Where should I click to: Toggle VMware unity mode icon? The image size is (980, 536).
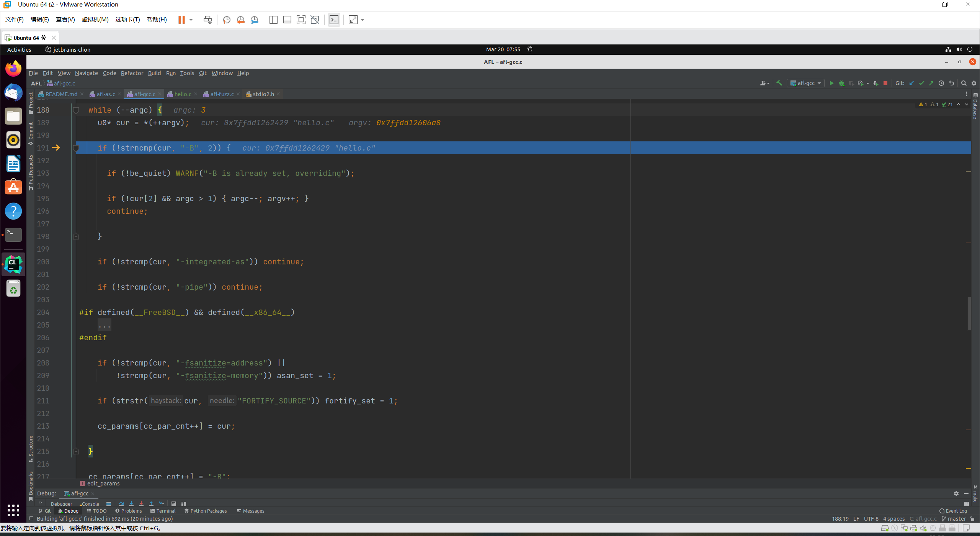click(x=315, y=20)
